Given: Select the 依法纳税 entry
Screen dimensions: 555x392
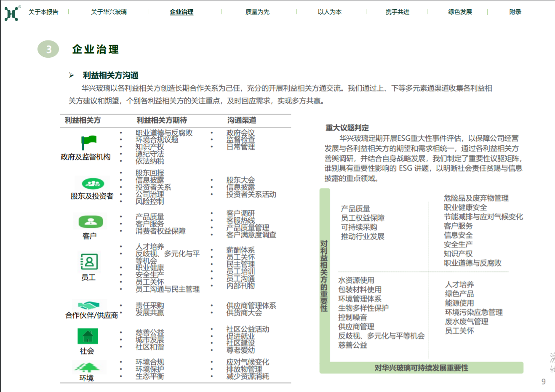Looking at the screenshot, I should point(150,161).
